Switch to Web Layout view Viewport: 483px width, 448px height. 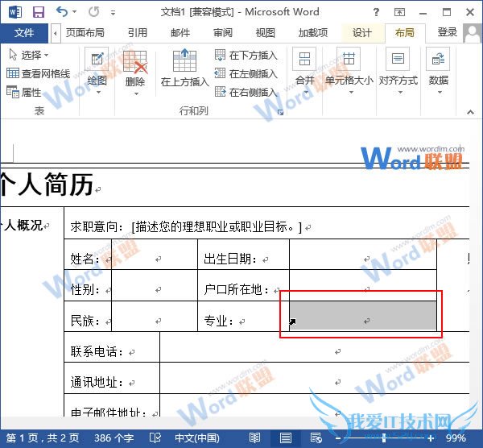point(316,438)
